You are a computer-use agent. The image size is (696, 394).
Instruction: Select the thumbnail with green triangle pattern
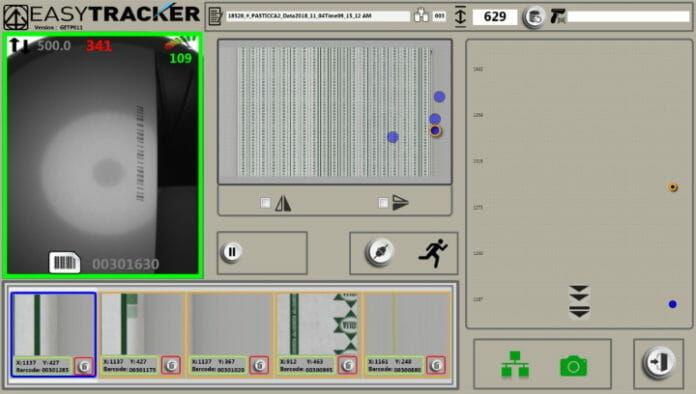318,335
